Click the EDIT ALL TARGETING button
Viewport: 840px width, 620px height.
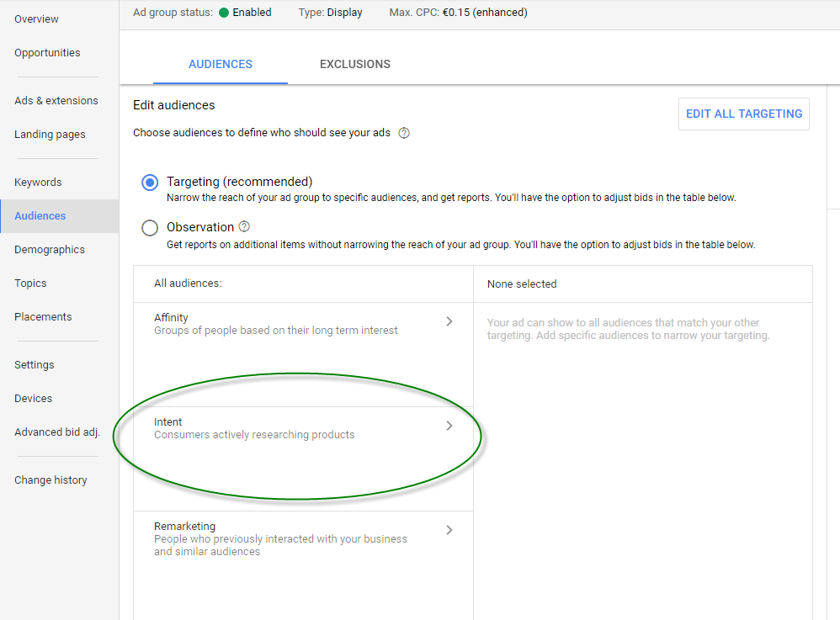744,114
